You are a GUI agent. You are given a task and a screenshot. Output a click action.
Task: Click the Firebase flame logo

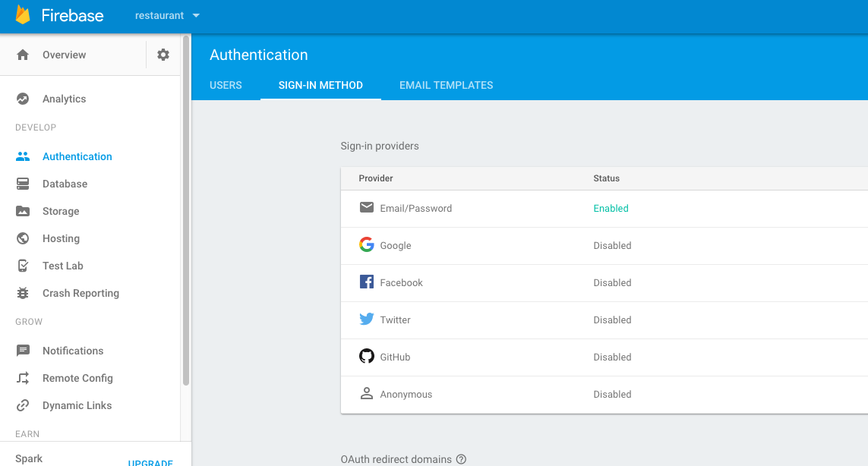[23, 15]
